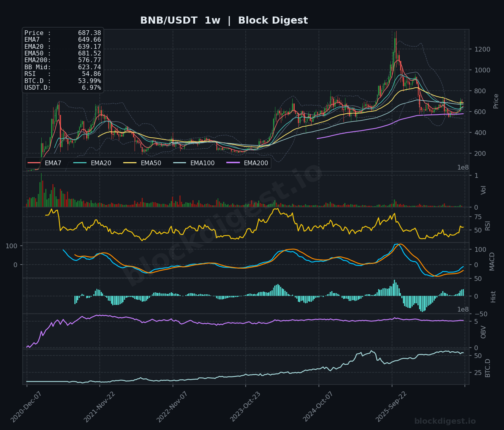Viewport: 504px width, 430px height.
Task: Select the BTC.D 53.99% readout
Action: click(63, 81)
